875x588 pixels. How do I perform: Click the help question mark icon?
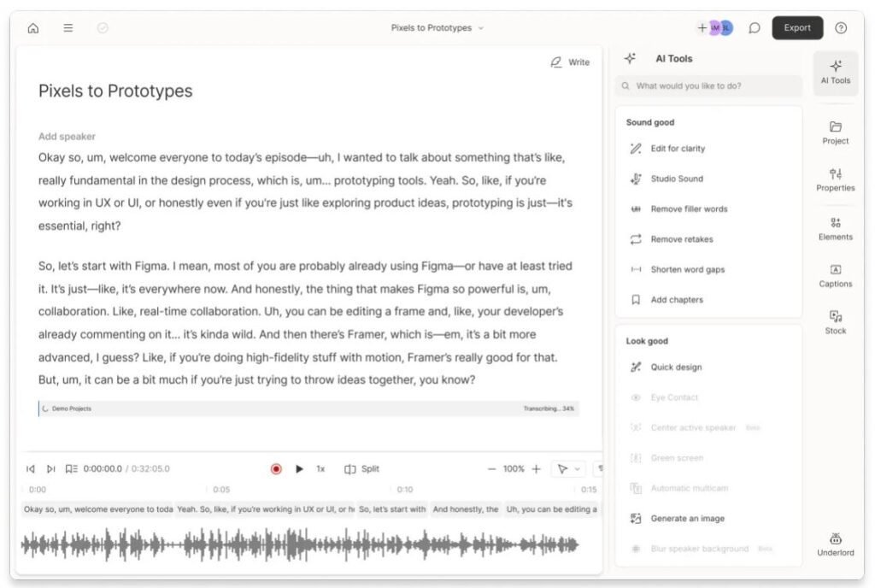pyautogui.click(x=841, y=28)
